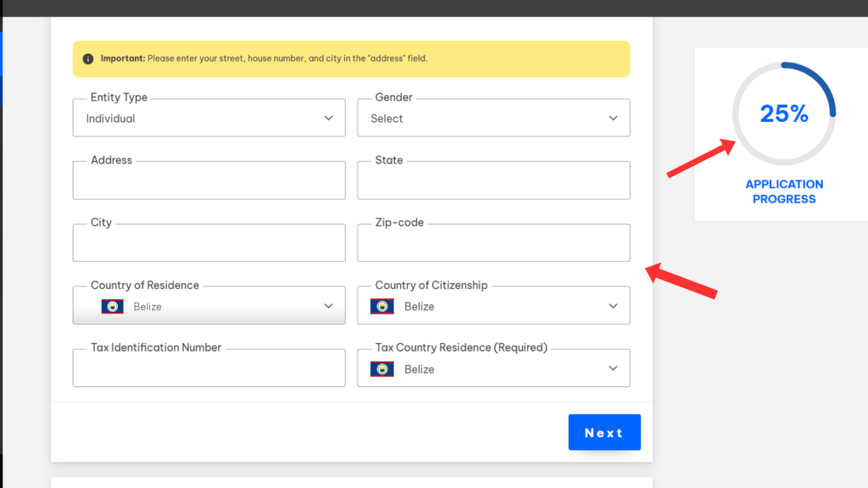
Task: Click the info icon in the yellow notice
Action: pyautogui.click(x=88, y=59)
